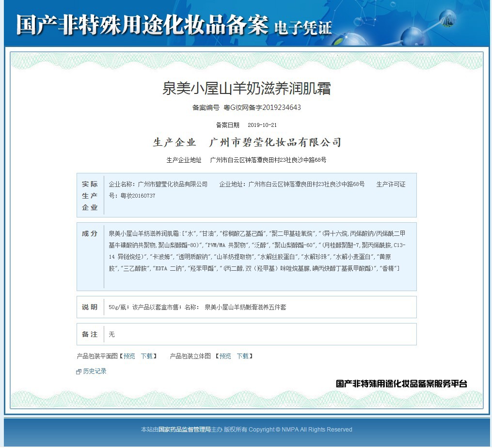Select filing date 2019-10-21

coord(262,125)
